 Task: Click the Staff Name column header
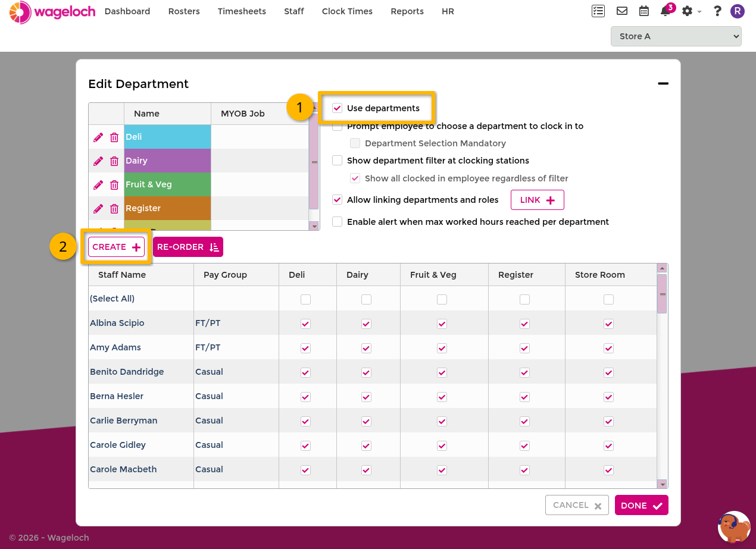coord(141,275)
